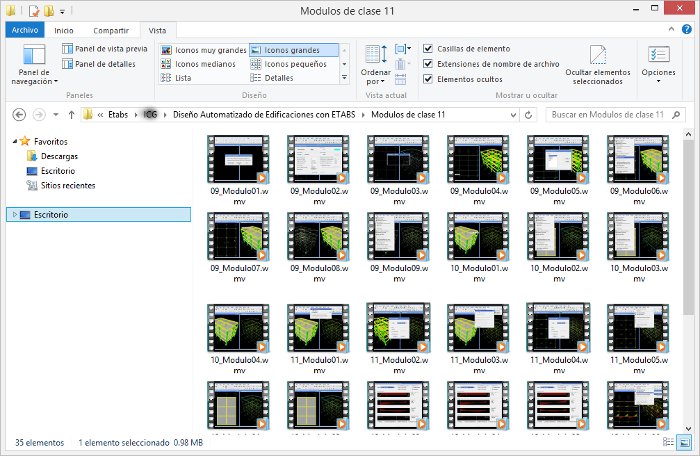Toggle Casillas de elemento checkbox
Image resolution: width=700 pixels, height=456 pixels.
[428, 48]
